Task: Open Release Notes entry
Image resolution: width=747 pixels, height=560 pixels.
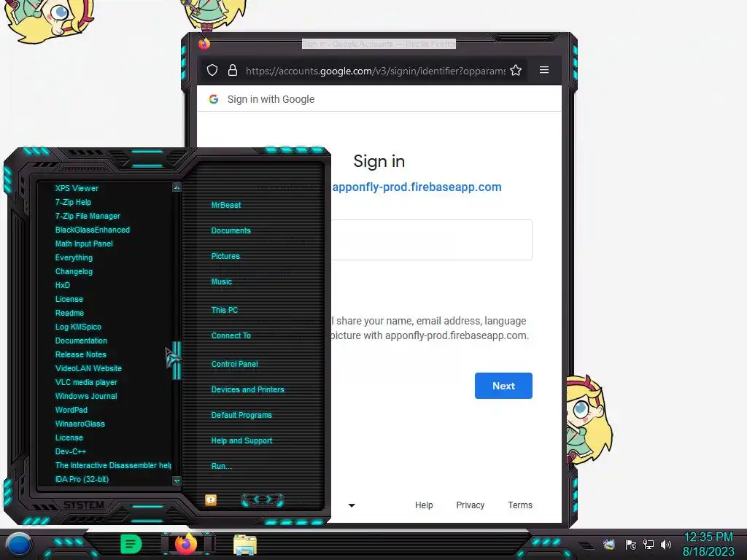Action: (x=80, y=354)
